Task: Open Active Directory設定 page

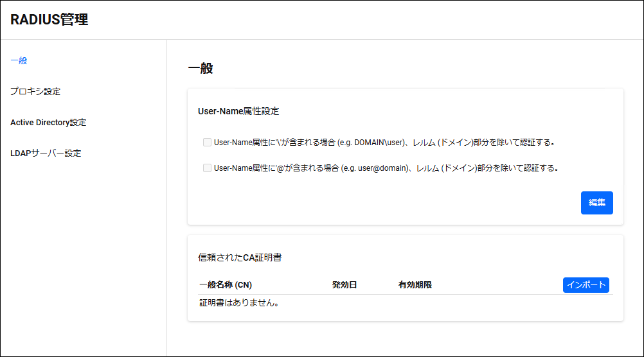Action: (48, 122)
